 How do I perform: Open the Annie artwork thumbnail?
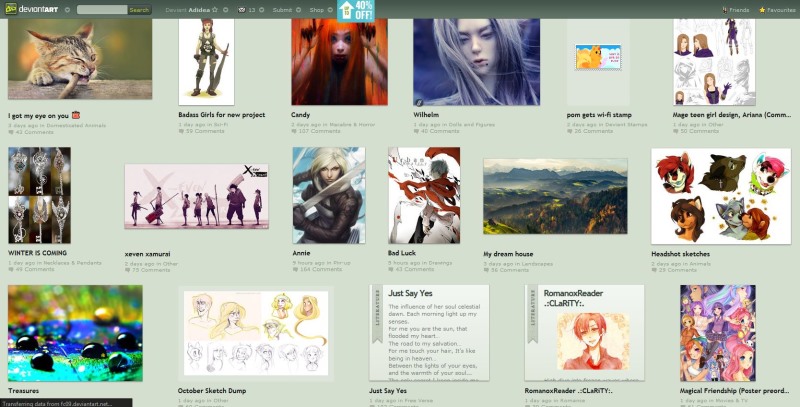pos(329,195)
